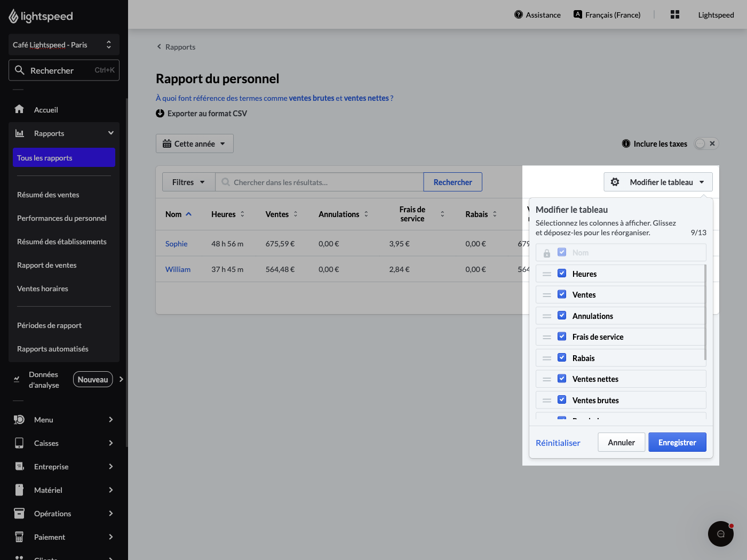Click the calendar icon on Cette année
This screenshot has width=747, height=560.
(x=167, y=143)
